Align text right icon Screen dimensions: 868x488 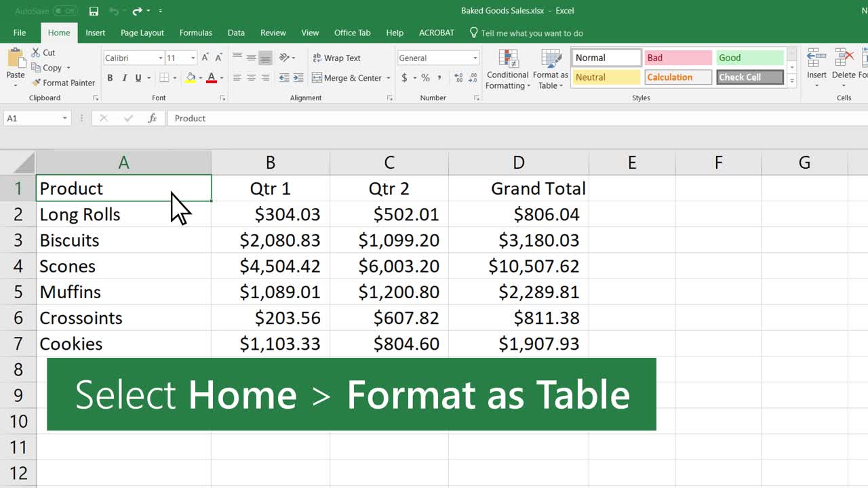point(265,78)
